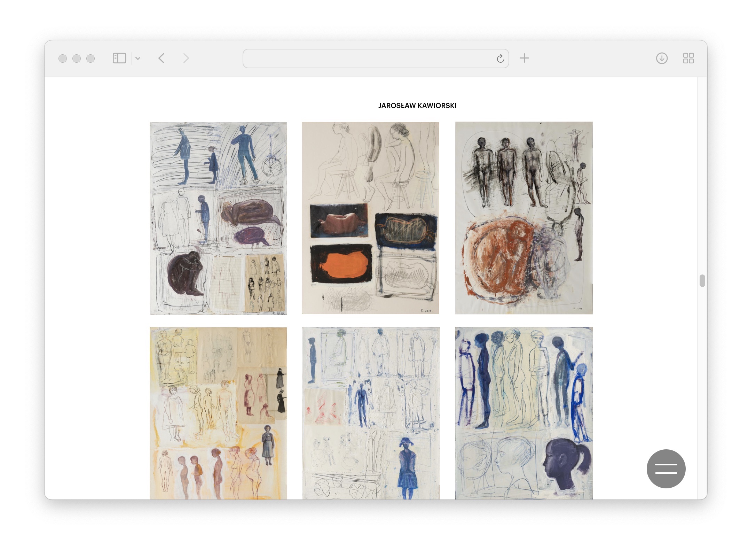The width and height of the screenshot is (756, 542).
Task: Reload the page with the refresh icon
Action: pos(500,59)
